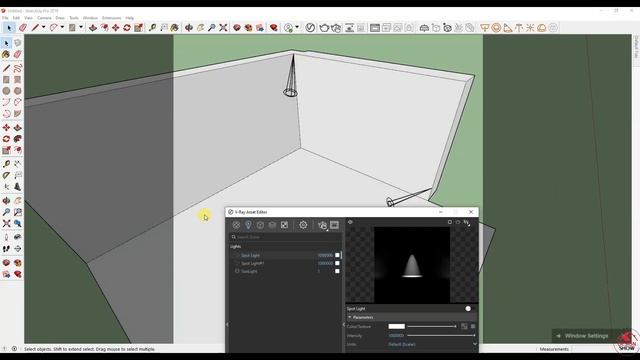Toggle the SunLight on/off icon in list

pyautogui.click(x=237, y=271)
